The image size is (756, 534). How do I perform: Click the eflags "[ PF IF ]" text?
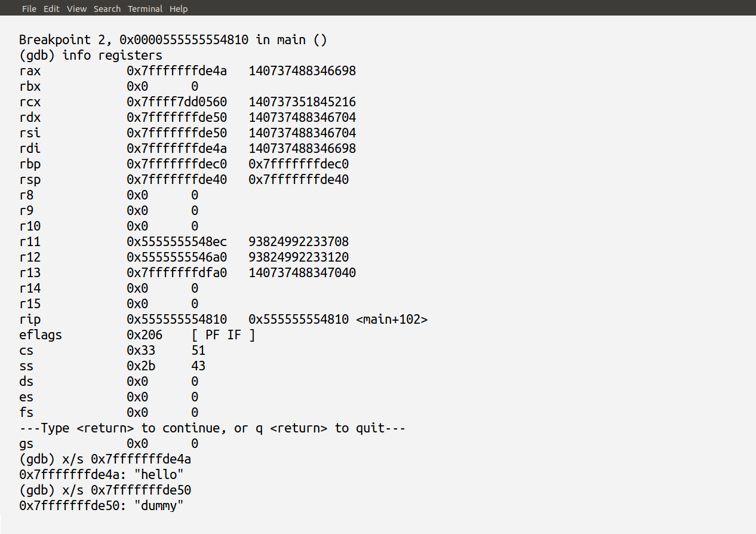click(223, 335)
